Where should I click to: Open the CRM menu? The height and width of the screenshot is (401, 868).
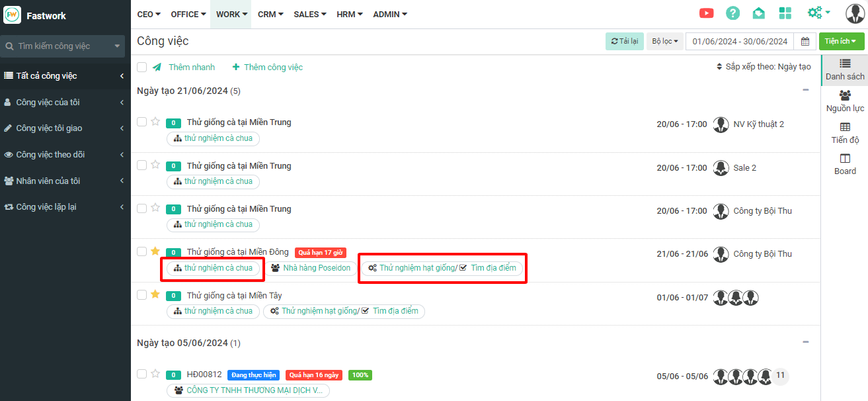coord(270,14)
